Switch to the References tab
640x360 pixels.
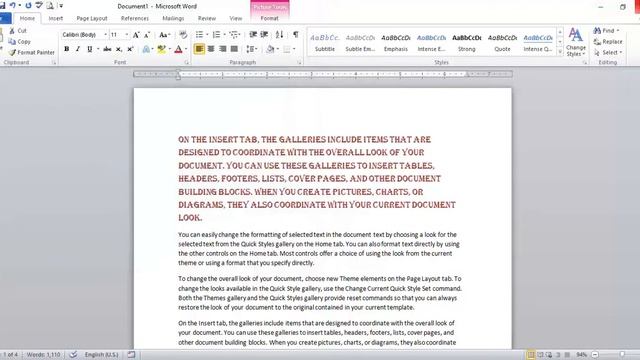[x=135, y=18]
